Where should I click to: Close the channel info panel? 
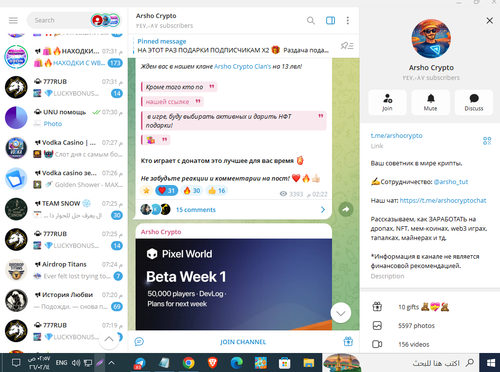point(489,21)
